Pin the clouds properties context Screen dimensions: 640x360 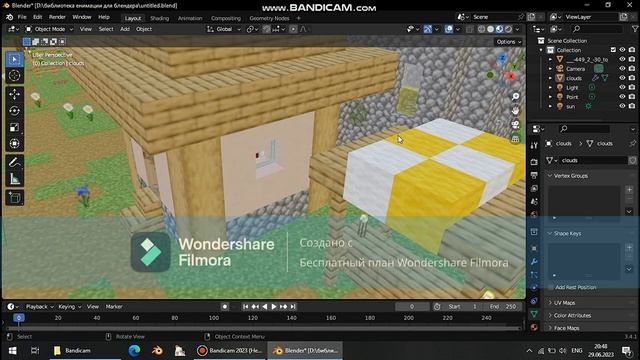(x=633, y=143)
